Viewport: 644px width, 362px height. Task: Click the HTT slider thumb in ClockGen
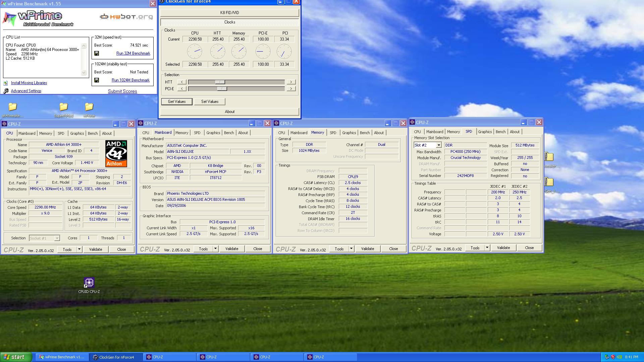pos(220,82)
